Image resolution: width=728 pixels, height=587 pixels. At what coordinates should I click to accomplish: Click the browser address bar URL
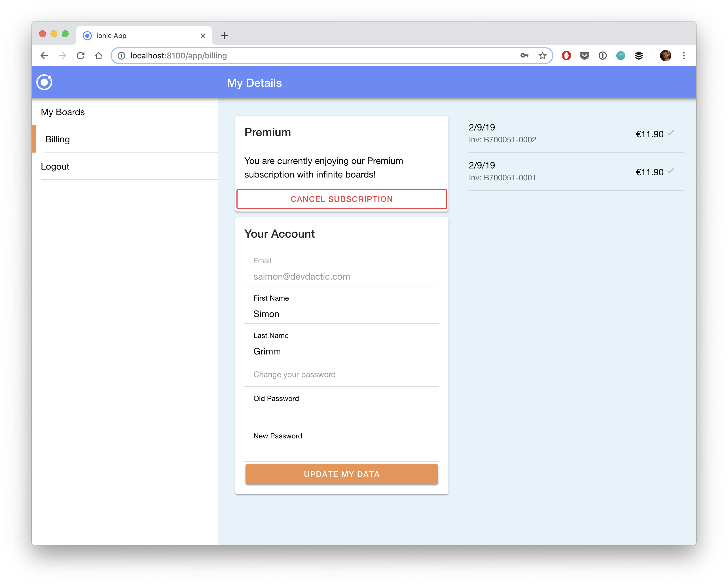178,56
